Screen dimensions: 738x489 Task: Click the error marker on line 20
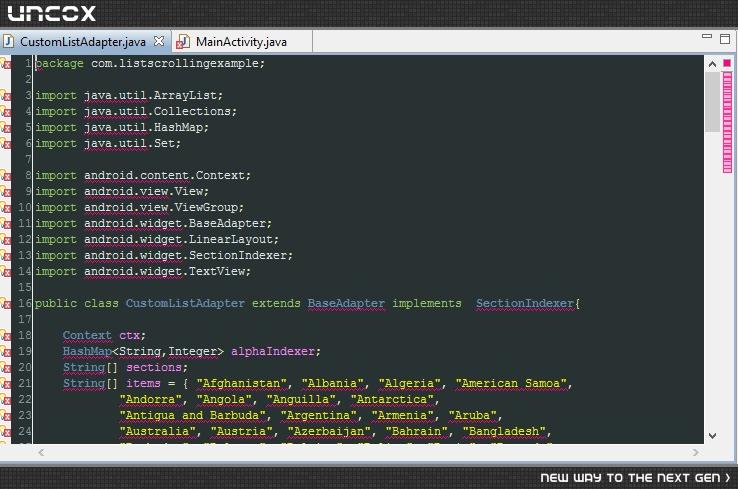point(5,368)
